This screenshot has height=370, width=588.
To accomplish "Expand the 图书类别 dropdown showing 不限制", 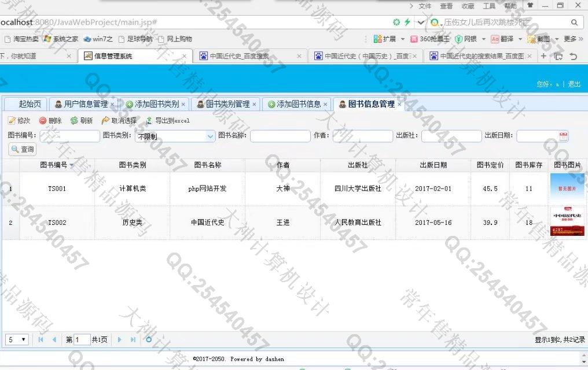I will 210,136.
